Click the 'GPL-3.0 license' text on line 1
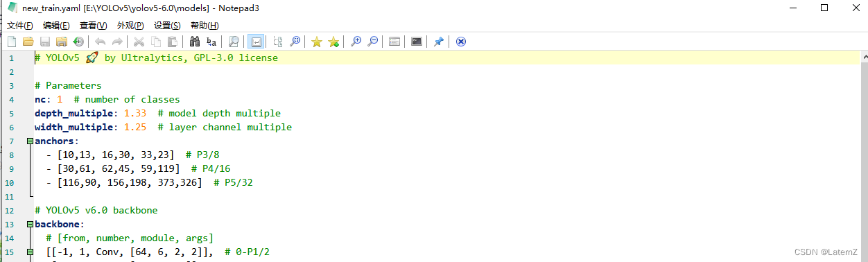Screen dimensions: 868x262 point(235,58)
